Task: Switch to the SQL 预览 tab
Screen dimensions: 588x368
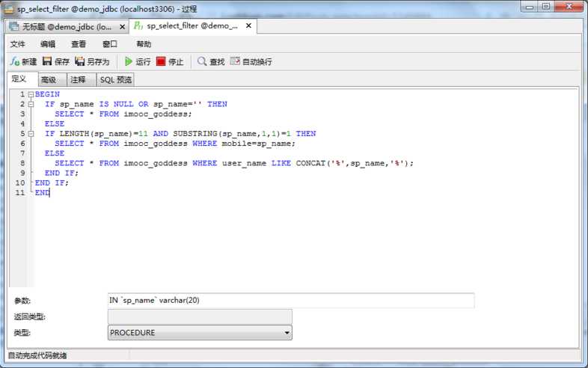Action: point(115,80)
